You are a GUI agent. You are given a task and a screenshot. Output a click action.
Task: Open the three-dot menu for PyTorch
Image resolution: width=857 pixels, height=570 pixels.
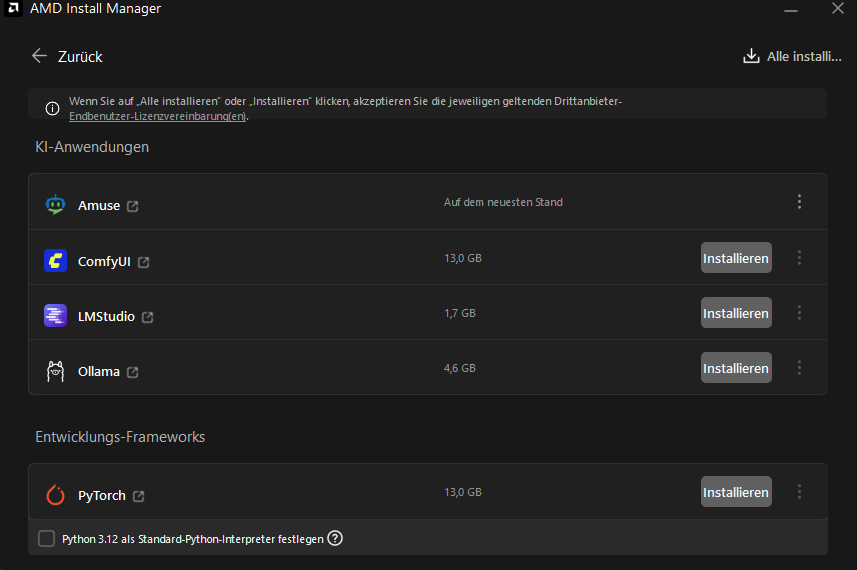coord(799,492)
